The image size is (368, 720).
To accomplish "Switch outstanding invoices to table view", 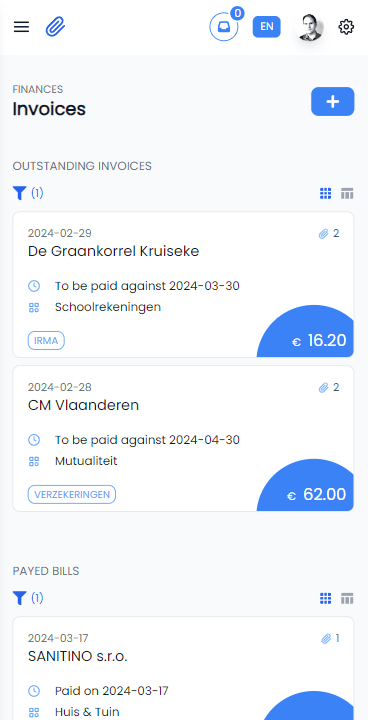I will click(x=347, y=194).
